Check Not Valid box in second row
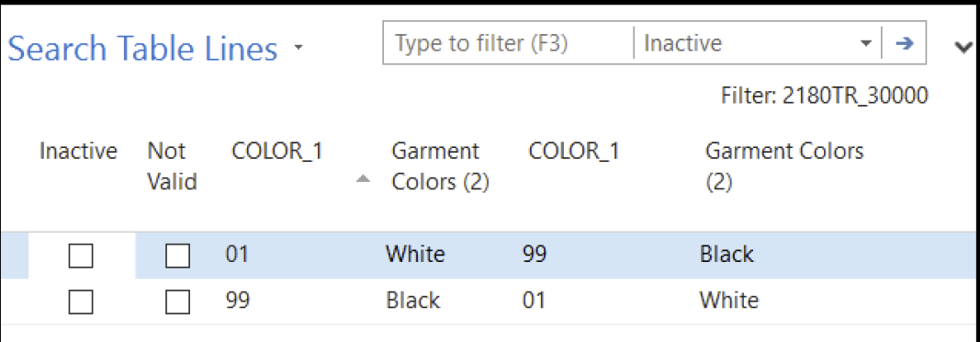The image size is (980, 342). pyautogui.click(x=177, y=302)
